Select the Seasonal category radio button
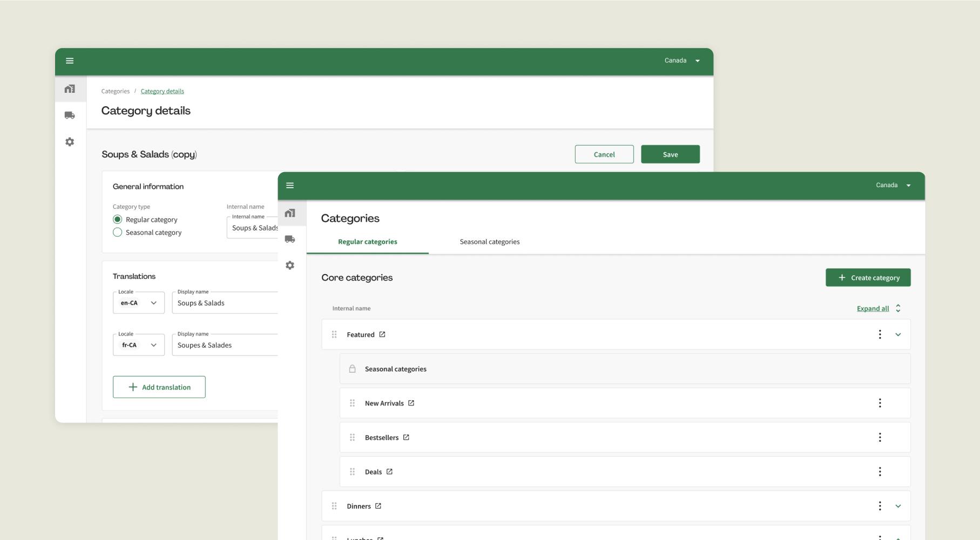Viewport: 980px width, 540px height. (x=117, y=232)
